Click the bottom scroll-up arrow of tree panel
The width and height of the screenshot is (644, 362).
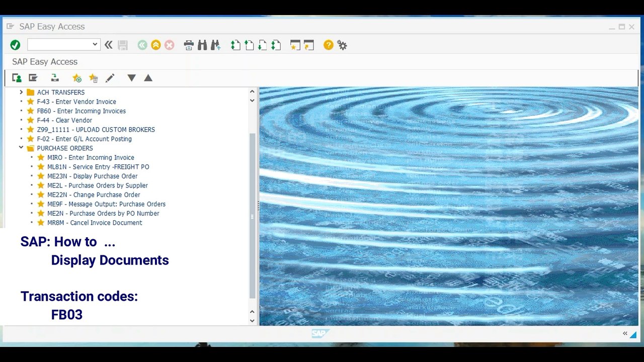tap(253, 311)
